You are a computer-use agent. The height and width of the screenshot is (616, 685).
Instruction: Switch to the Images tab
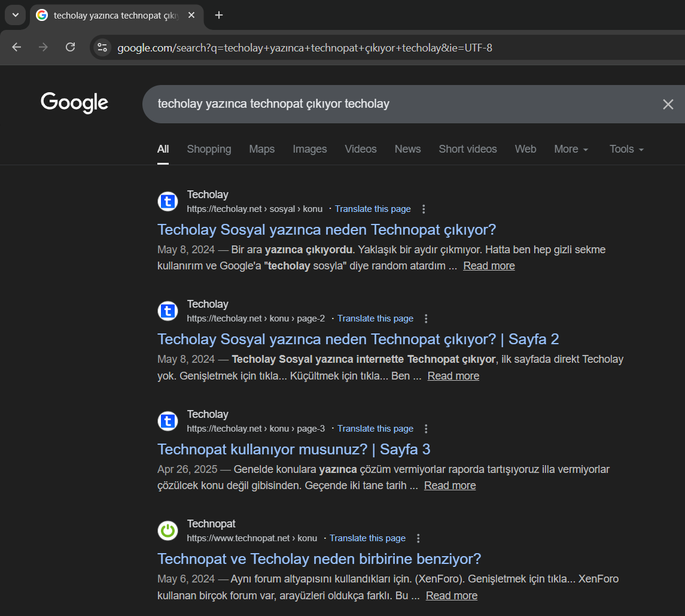tap(310, 149)
